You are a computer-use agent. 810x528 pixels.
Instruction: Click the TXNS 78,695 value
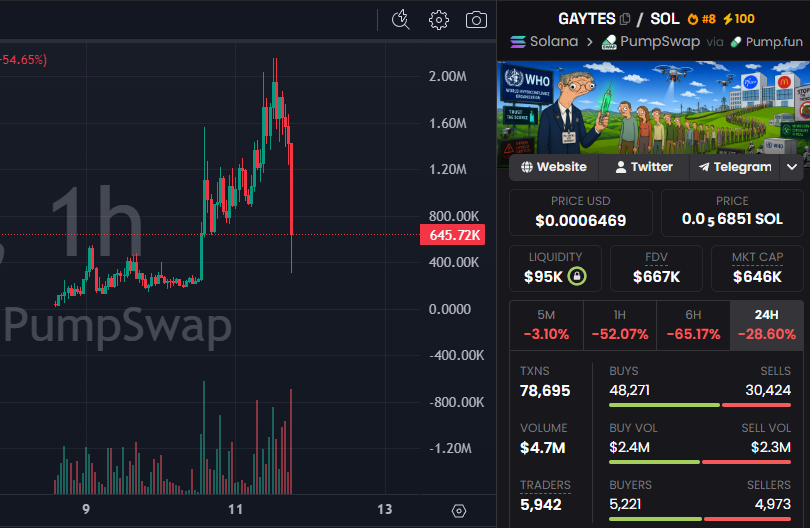coord(545,391)
